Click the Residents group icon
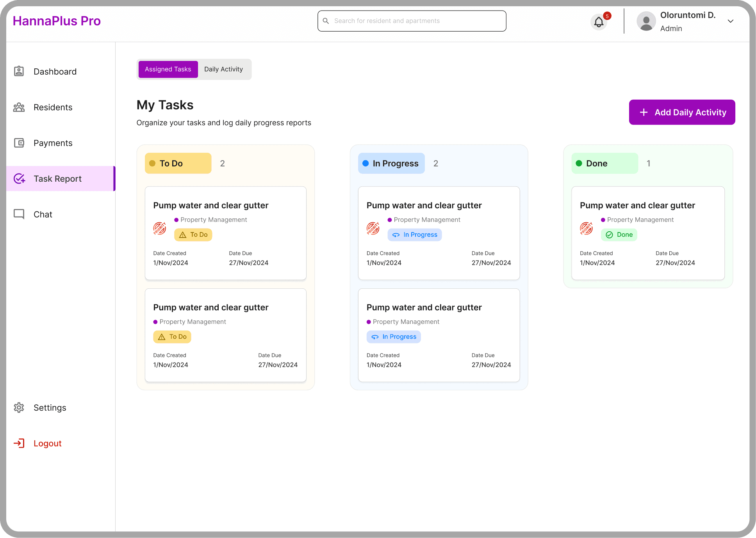The height and width of the screenshot is (538, 756). coord(19,107)
